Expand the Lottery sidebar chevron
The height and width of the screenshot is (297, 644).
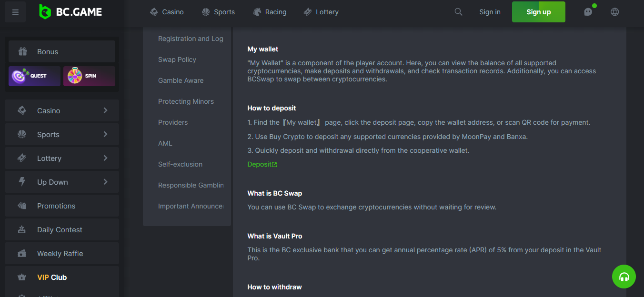tap(105, 158)
